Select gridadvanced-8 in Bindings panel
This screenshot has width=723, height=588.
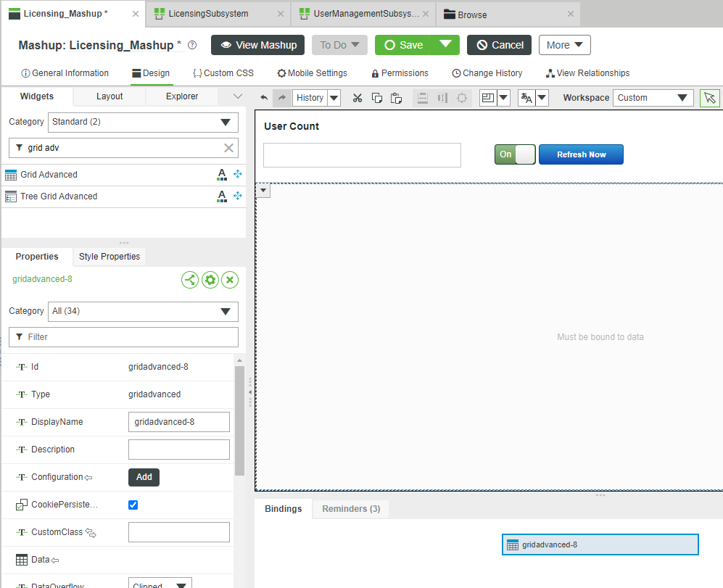(x=600, y=544)
